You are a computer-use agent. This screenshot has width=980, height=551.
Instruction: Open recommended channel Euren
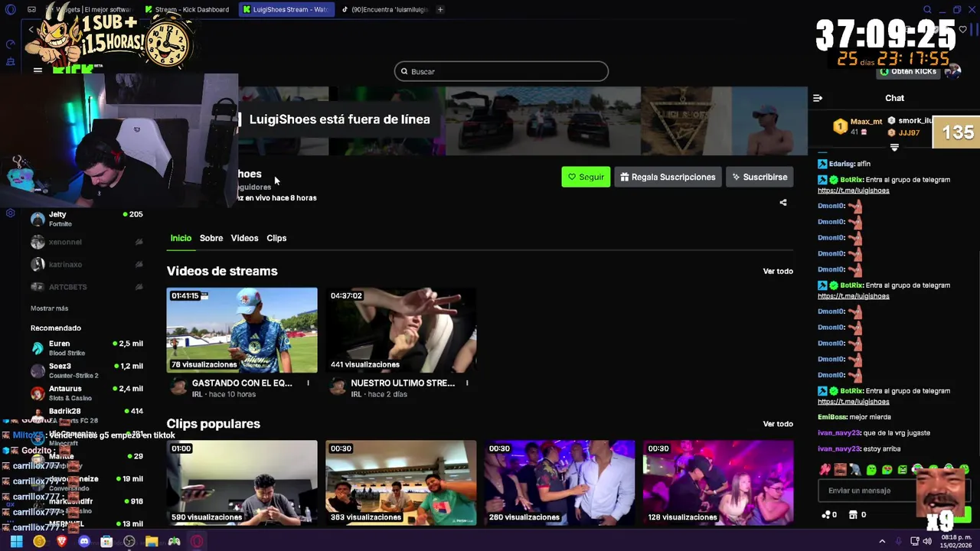point(86,348)
